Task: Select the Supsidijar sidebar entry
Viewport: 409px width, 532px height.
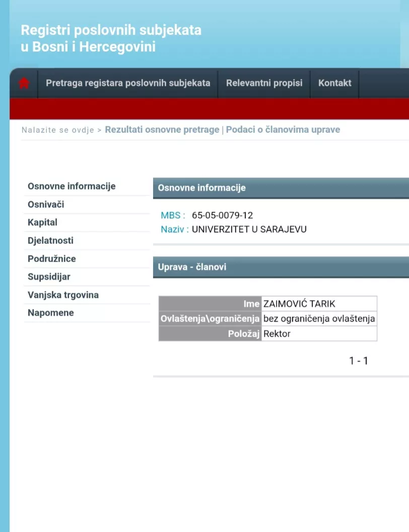Action: 49,277
